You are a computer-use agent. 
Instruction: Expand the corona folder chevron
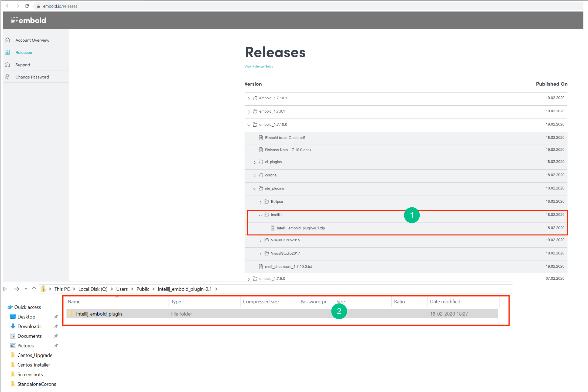254,175
